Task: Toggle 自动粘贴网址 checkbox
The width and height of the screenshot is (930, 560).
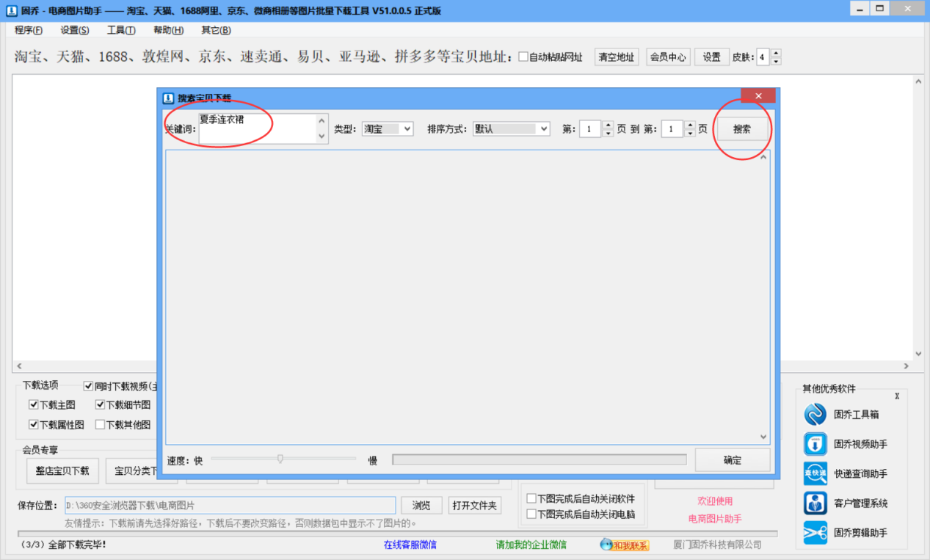Action: click(x=523, y=57)
